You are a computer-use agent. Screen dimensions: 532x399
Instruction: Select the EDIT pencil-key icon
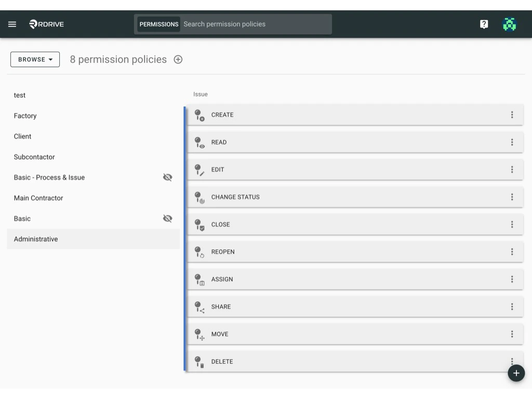[199, 169]
